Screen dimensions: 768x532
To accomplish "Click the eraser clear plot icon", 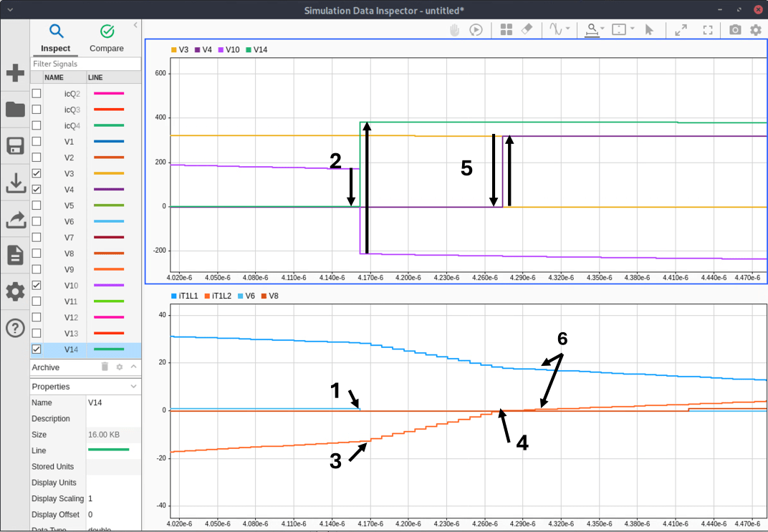I will [527, 29].
